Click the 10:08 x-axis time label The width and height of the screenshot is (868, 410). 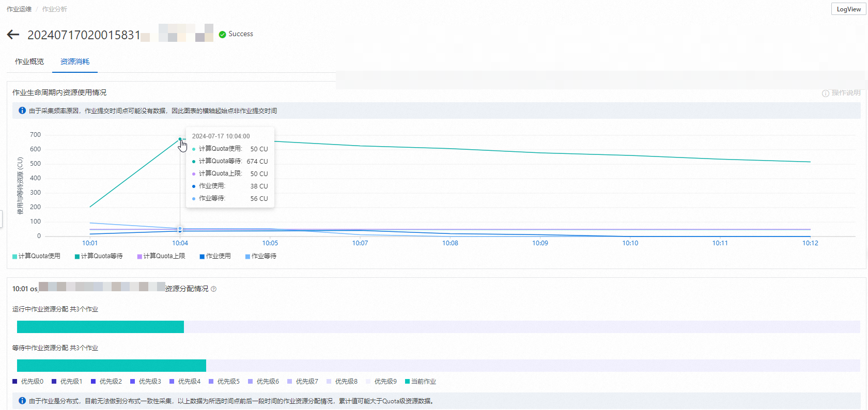click(450, 243)
